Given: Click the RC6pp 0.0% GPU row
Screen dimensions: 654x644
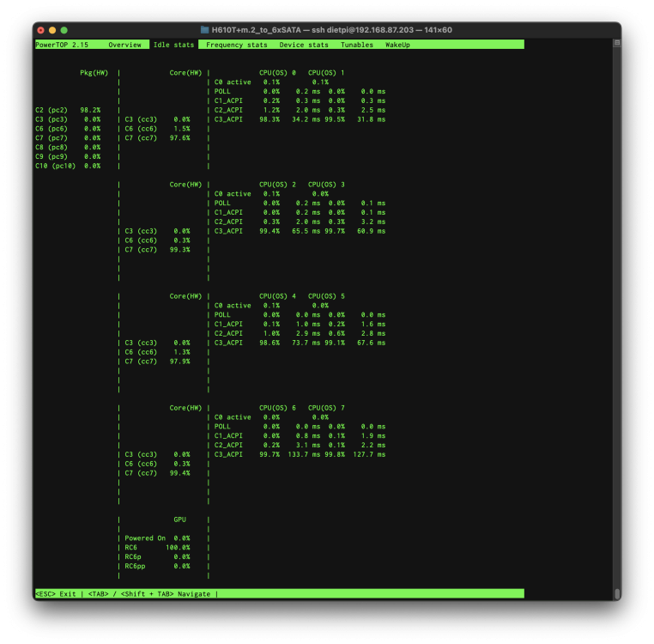Looking at the screenshot, I should [x=157, y=567].
